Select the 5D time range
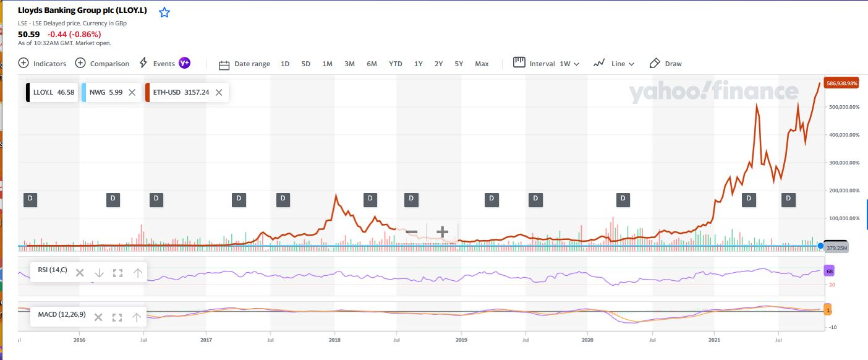This screenshot has height=360, width=868. tap(306, 64)
